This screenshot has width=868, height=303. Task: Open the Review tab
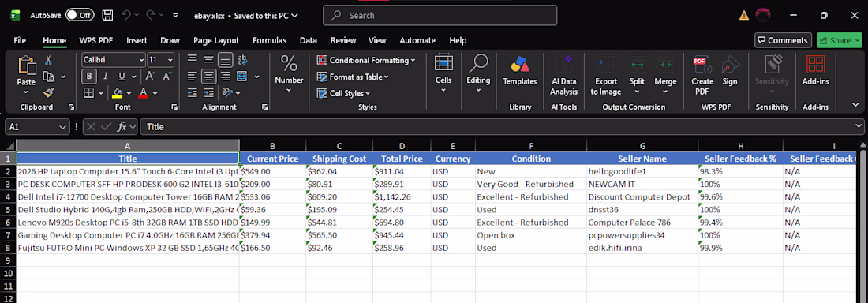(343, 40)
